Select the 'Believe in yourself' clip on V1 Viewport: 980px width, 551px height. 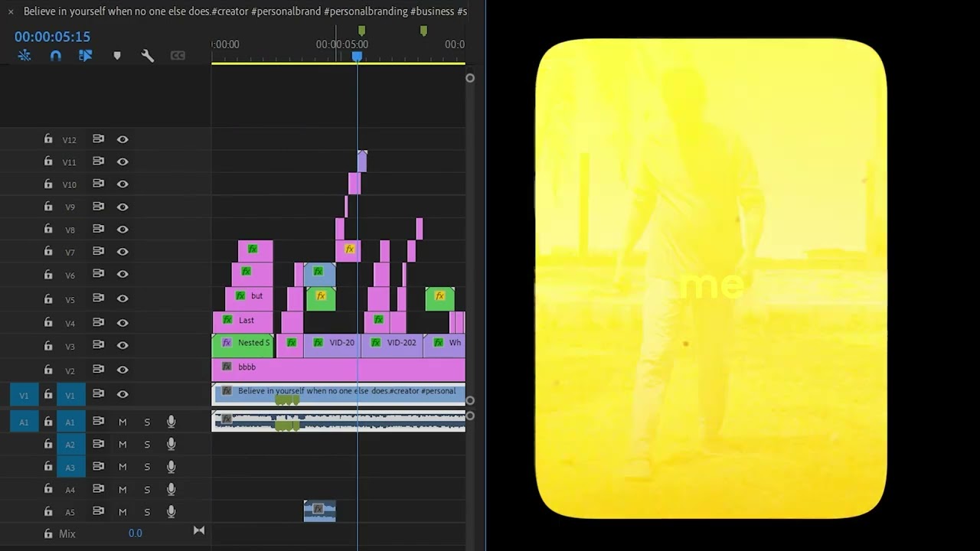coord(338,394)
